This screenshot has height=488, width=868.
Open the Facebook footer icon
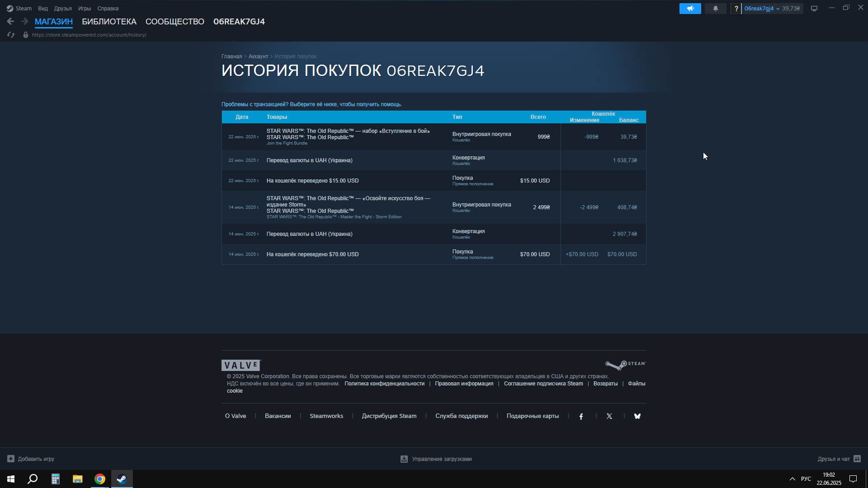581,416
